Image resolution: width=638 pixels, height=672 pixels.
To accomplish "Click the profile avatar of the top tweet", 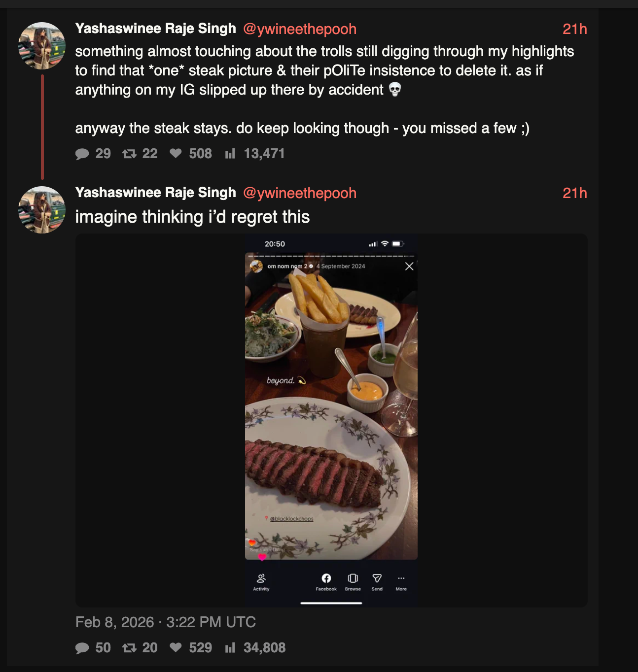I will [42, 46].
